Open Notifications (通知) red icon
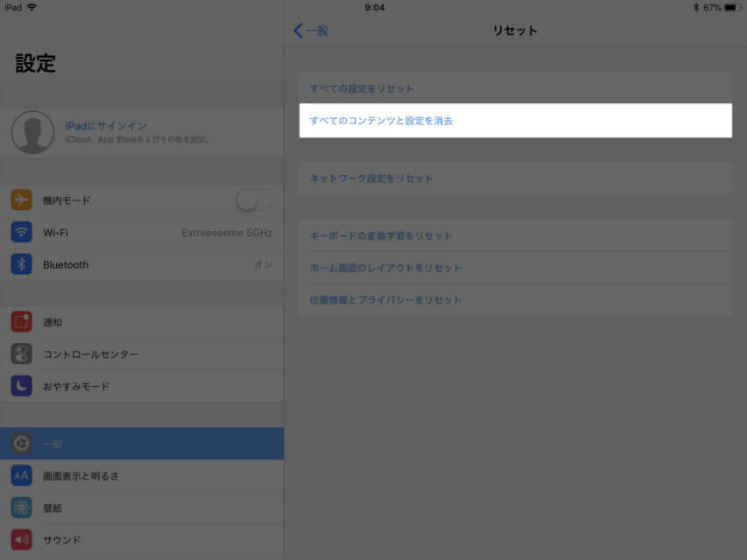 pos(21,322)
